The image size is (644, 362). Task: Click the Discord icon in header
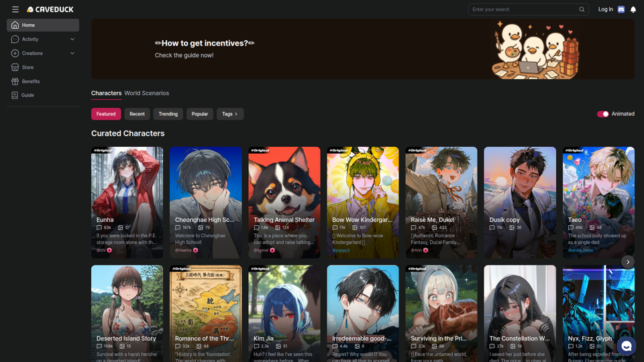621,9
